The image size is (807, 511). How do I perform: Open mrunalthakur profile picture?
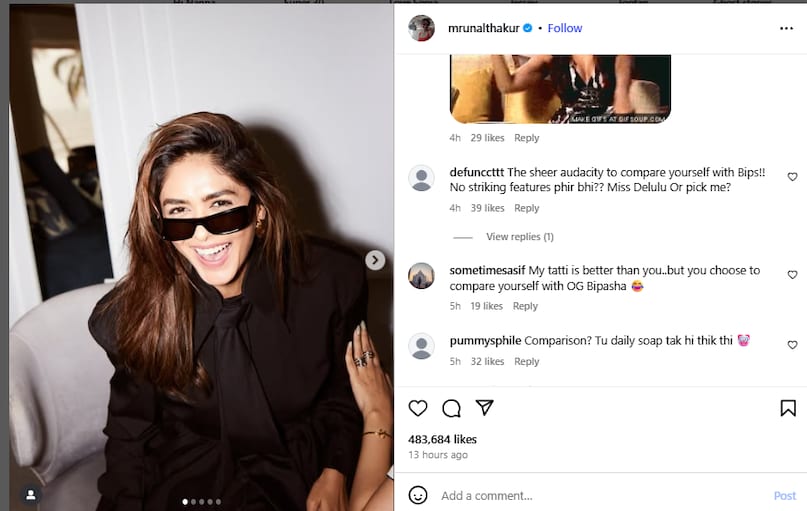421,28
